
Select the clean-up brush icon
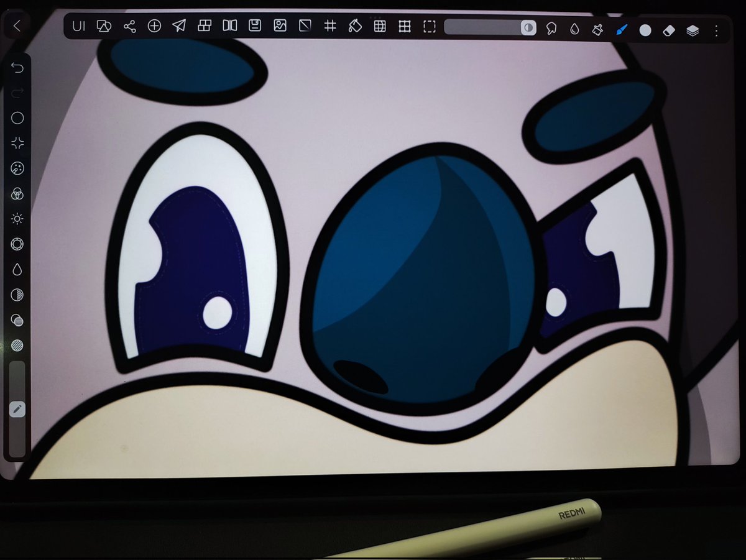pos(597,29)
